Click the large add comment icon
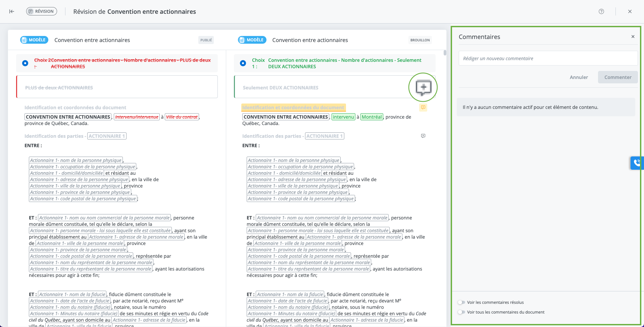This screenshot has width=644, height=327. pyautogui.click(x=423, y=87)
